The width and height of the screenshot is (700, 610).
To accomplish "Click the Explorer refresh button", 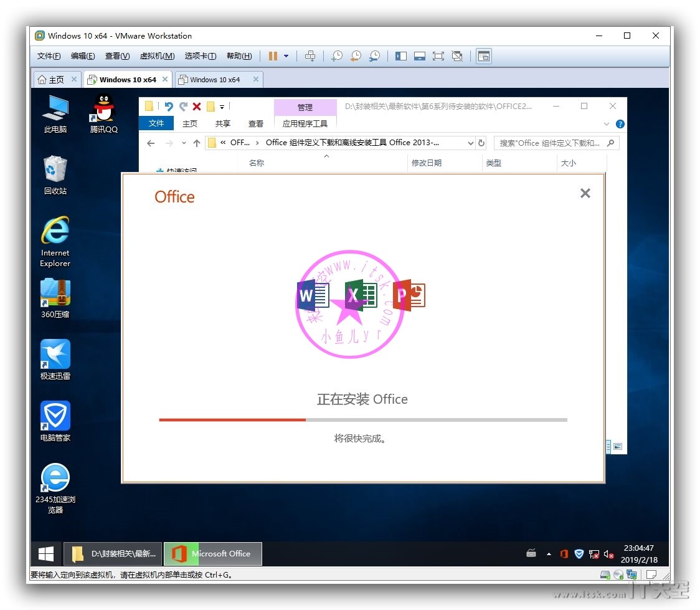I will pos(481,143).
